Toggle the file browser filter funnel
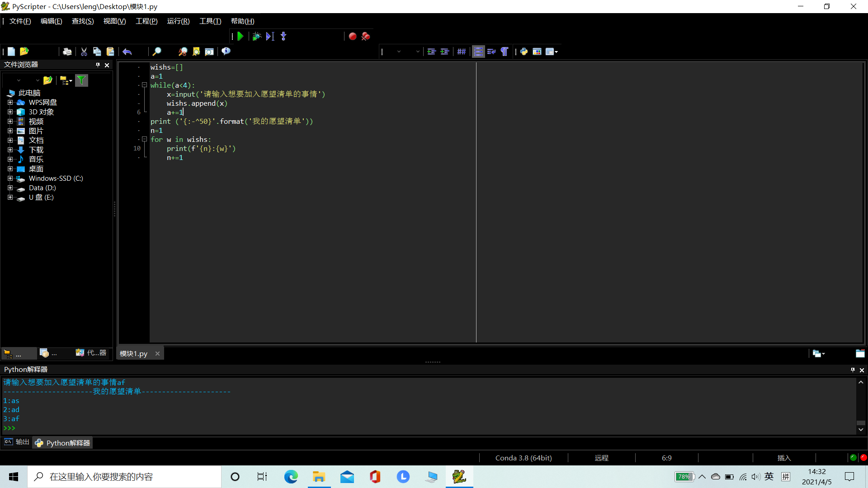The width and height of the screenshot is (868, 488). (x=81, y=81)
